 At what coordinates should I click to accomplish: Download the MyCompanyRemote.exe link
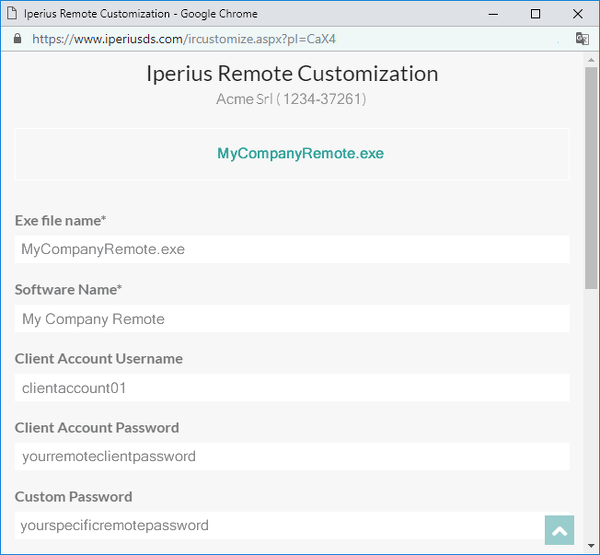pos(300,153)
